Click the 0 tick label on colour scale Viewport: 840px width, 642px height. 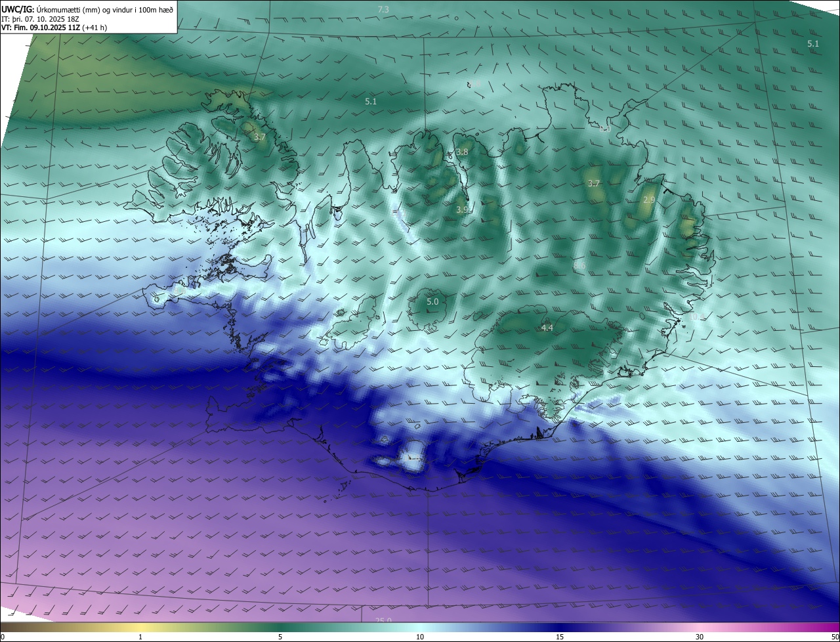point(3,637)
